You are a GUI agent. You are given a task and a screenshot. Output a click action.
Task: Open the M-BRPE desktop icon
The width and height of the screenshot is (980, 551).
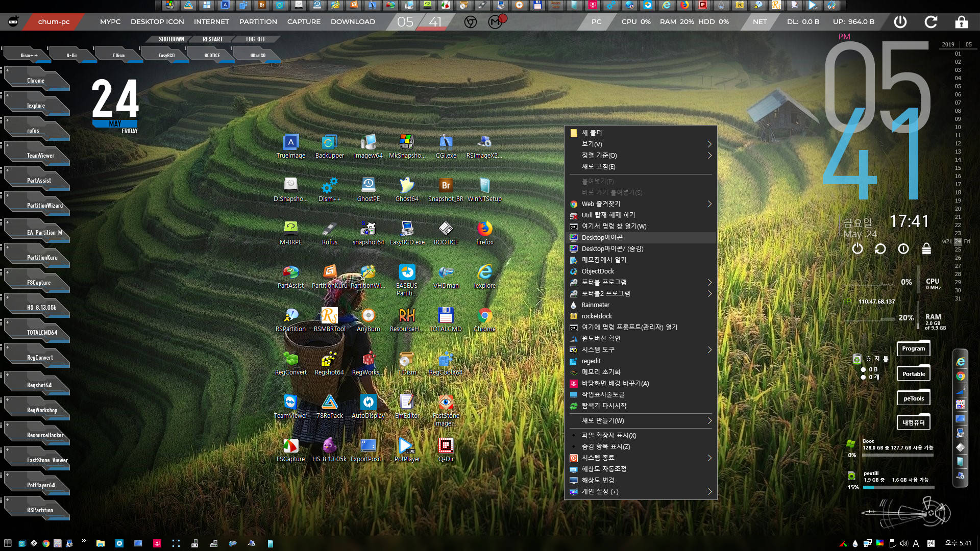point(291,233)
